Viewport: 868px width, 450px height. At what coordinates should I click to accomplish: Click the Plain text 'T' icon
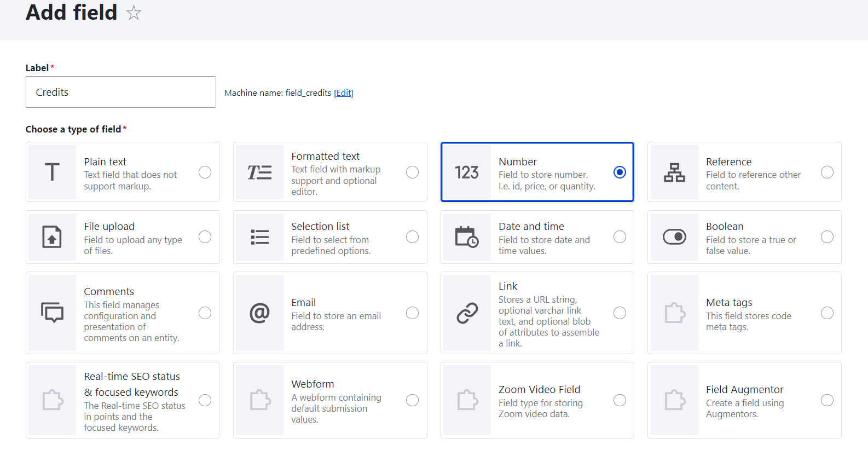[52, 172]
